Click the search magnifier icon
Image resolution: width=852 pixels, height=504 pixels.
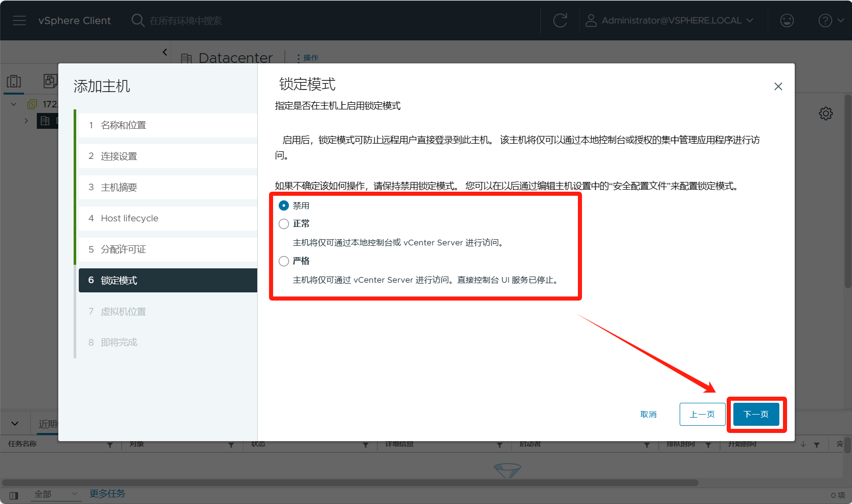point(138,20)
